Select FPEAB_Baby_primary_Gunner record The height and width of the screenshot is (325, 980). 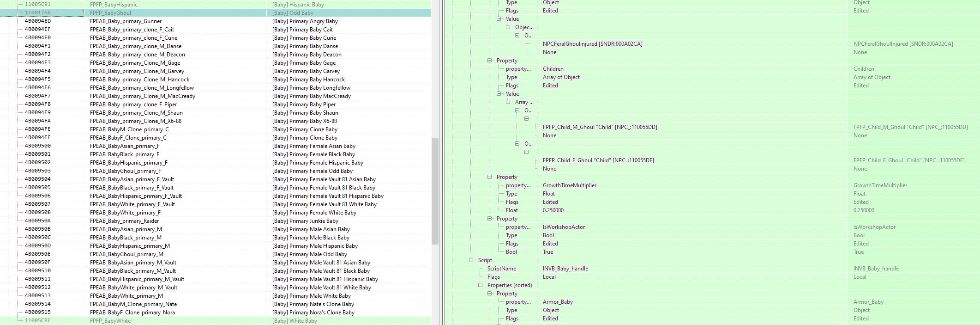[216, 21]
